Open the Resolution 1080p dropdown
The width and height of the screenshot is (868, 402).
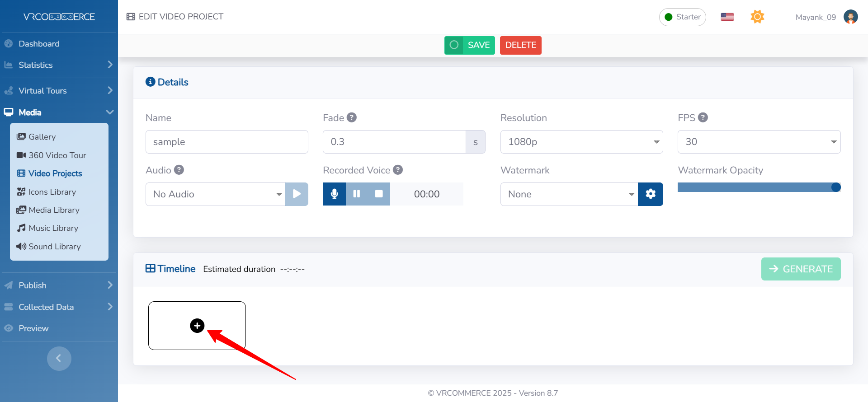coord(581,142)
